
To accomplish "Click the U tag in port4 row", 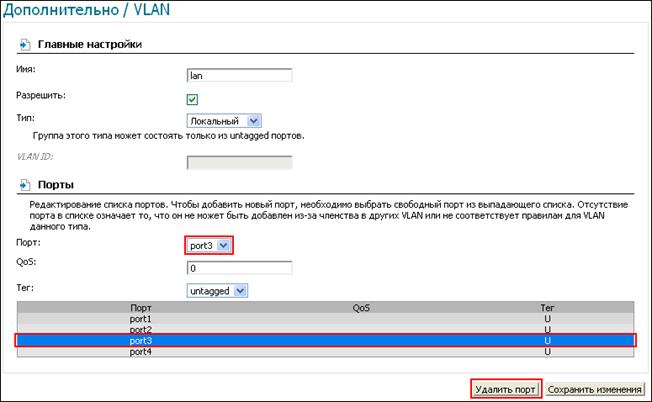I will pyautogui.click(x=547, y=352).
